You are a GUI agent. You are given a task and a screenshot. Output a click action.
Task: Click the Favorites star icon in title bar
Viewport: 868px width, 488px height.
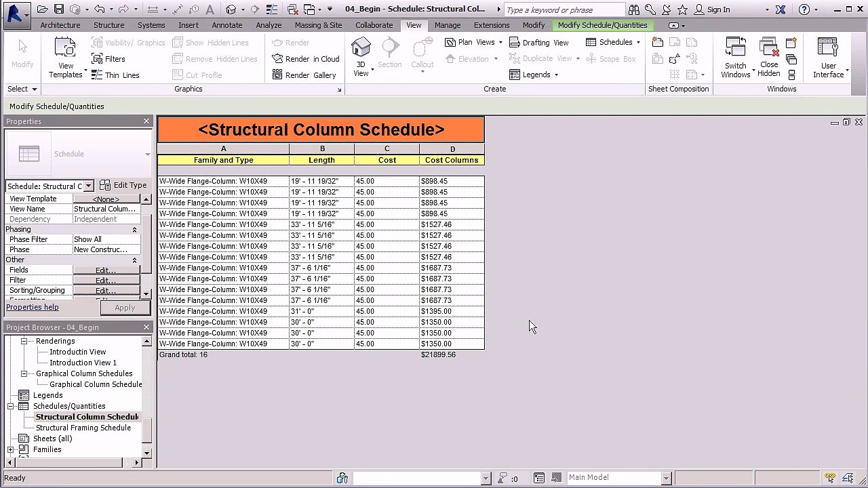pyautogui.click(x=682, y=9)
